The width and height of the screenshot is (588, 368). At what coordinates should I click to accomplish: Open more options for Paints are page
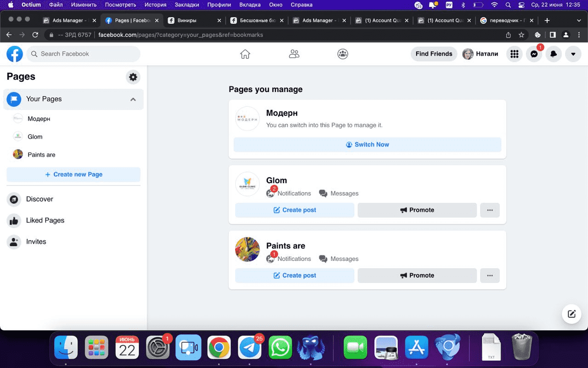tap(490, 276)
